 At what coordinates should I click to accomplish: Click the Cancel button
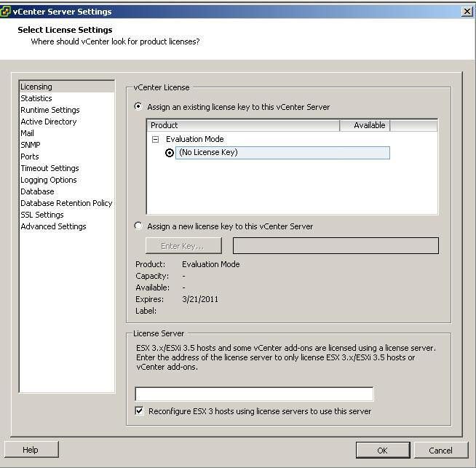coord(441,450)
